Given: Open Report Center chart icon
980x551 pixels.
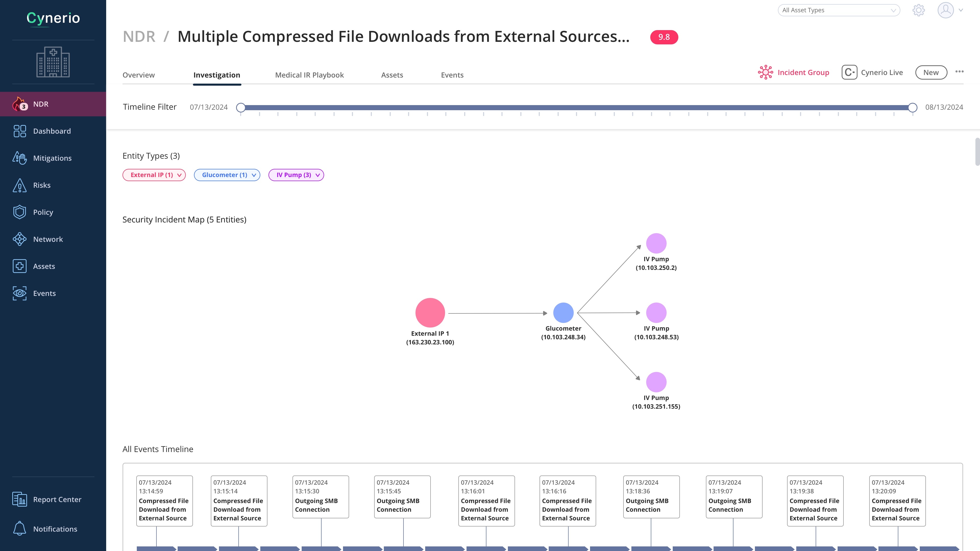Looking at the screenshot, I should pos(19,499).
